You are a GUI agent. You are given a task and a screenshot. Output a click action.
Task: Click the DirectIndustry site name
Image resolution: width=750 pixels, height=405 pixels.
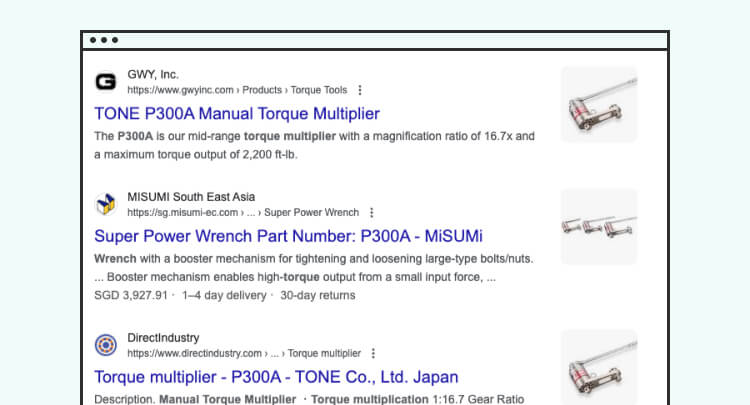(x=163, y=338)
